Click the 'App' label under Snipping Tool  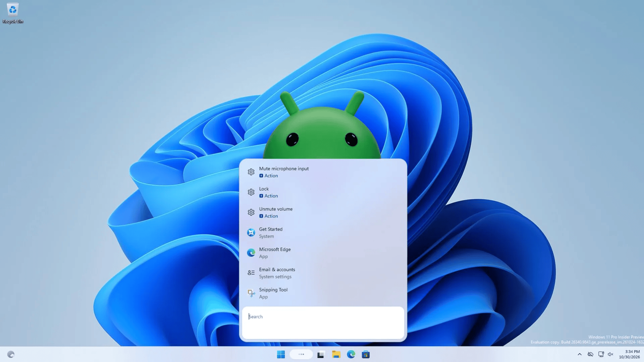263,297
